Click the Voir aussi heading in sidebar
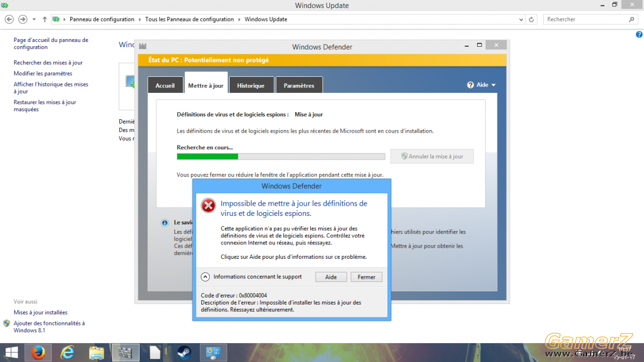The height and width of the screenshot is (362, 644). tap(26, 302)
